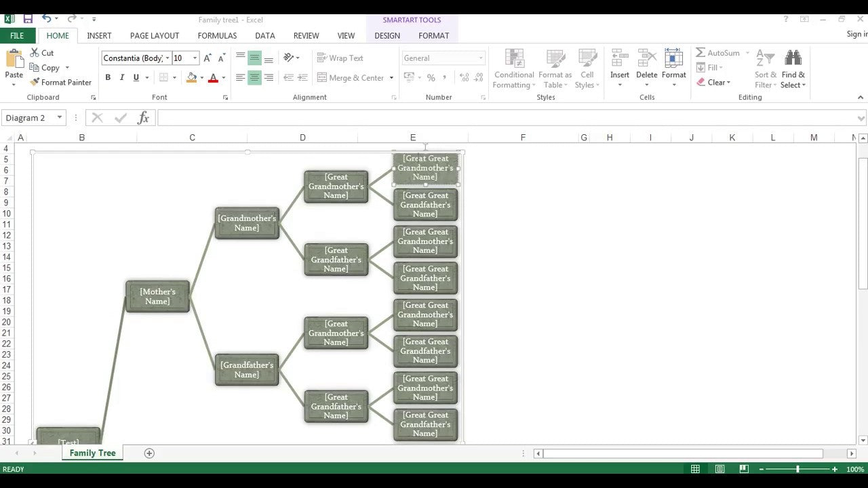
Task: Open the FORMULAS menu tab
Action: 216,35
